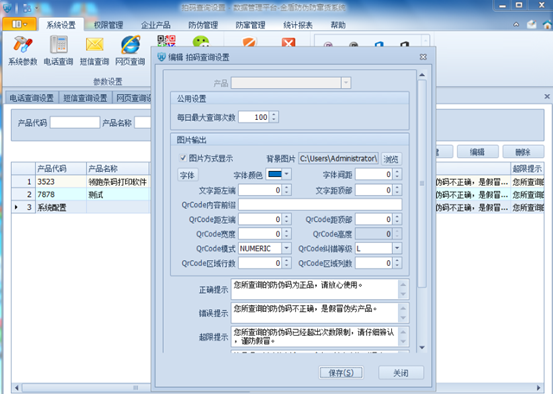
Task: Click the orange shield ribbon icon
Action: pos(249,42)
